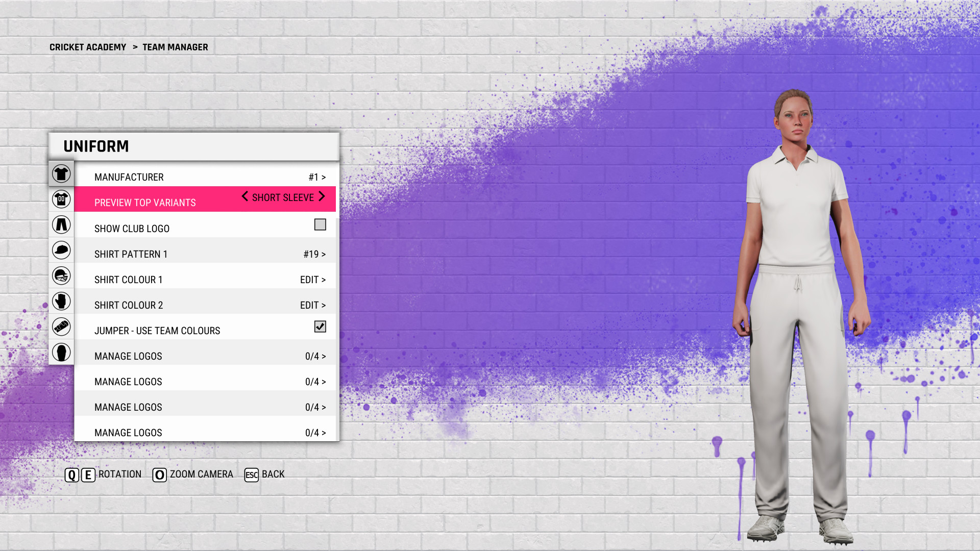Screen dimensions: 980x551
Task: Select the pads category icon
Action: click(61, 327)
